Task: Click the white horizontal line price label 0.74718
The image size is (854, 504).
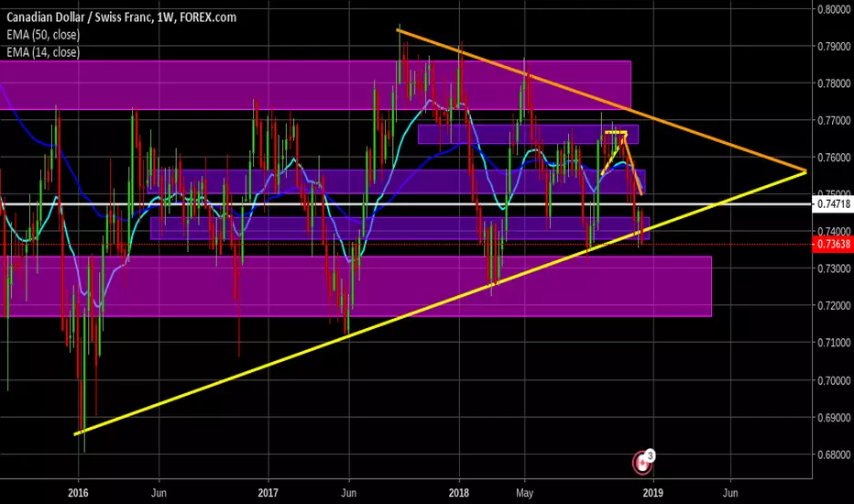Action: click(x=832, y=204)
